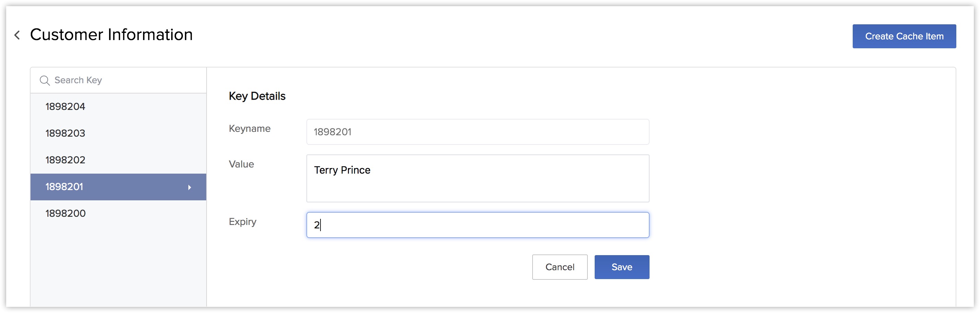
Task: Focus the Expiry input field
Action: click(x=478, y=225)
